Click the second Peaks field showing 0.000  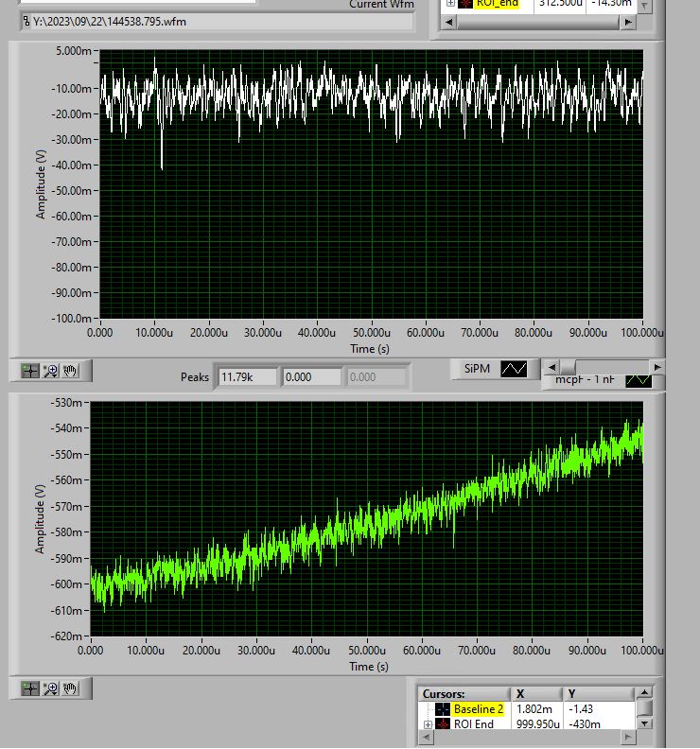311,376
